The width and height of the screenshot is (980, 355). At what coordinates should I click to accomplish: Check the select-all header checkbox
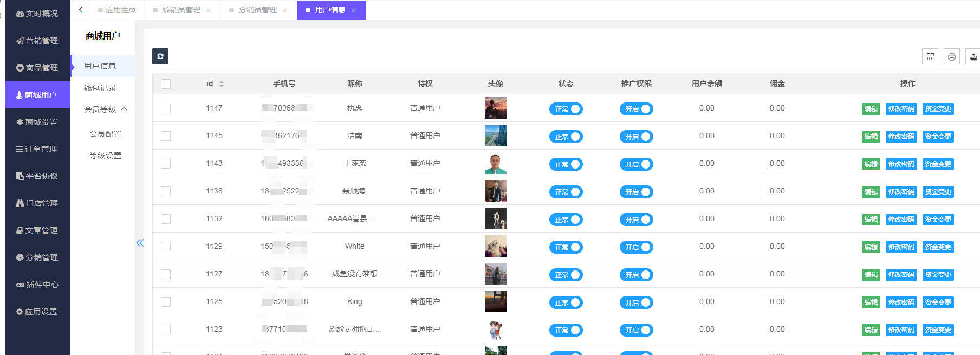pos(166,84)
